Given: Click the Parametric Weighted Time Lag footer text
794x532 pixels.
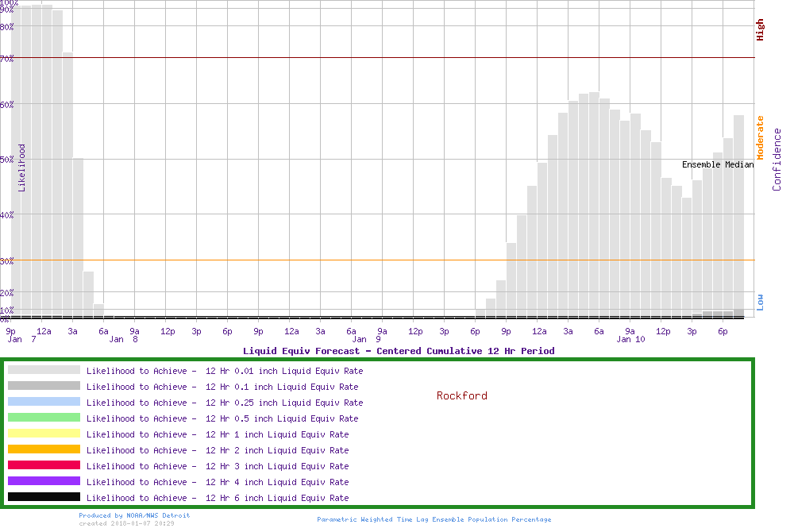Looking at the screenshot, I should click(434, 519).
